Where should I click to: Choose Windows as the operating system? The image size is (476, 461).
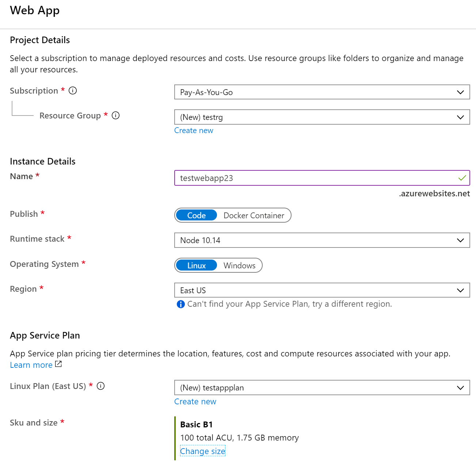[x=240, y=265]
